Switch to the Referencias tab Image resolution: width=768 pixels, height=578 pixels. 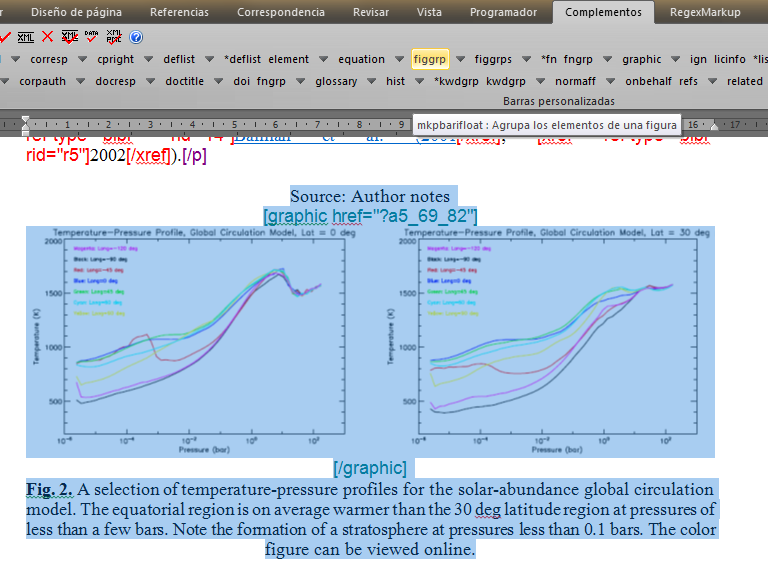coord(179,12)
